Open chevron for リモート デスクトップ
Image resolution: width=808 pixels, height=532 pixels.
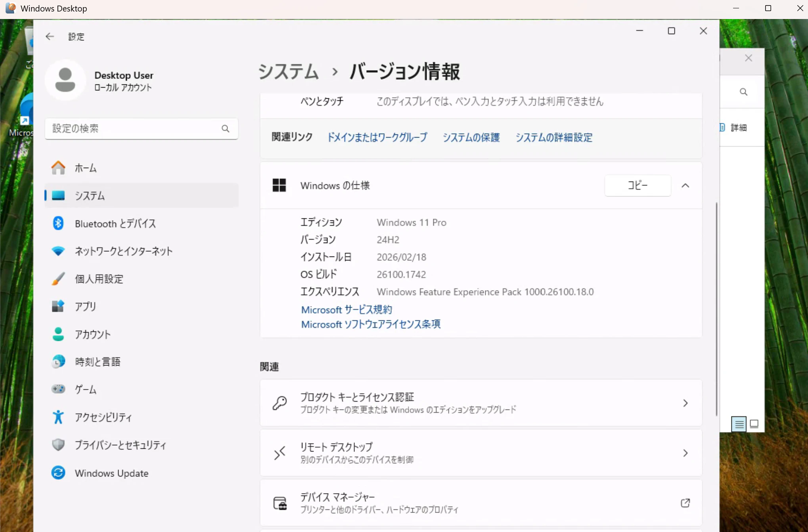[x=685, y=453]
